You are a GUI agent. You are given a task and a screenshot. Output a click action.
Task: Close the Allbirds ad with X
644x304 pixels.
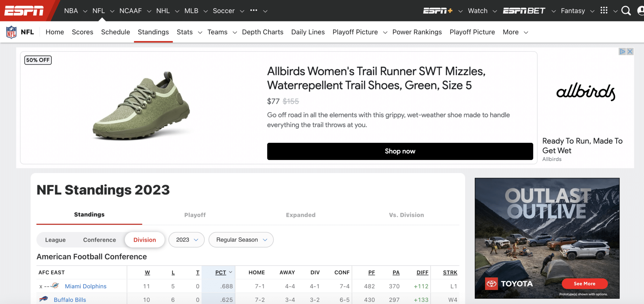(x=630, y=52)
